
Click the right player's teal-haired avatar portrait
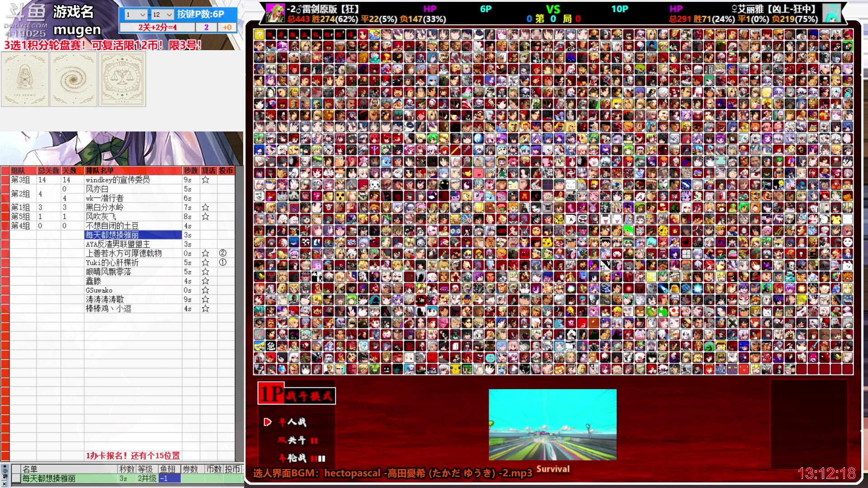(x=831, y=13)
